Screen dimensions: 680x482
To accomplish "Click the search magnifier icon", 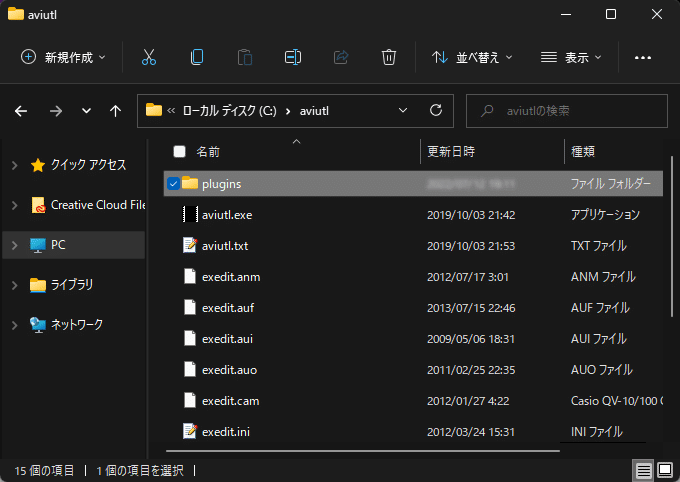I will tap(487, 111).
